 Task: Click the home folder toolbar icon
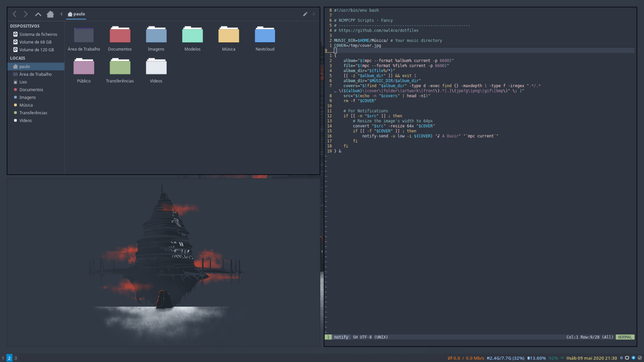point(50,14)
